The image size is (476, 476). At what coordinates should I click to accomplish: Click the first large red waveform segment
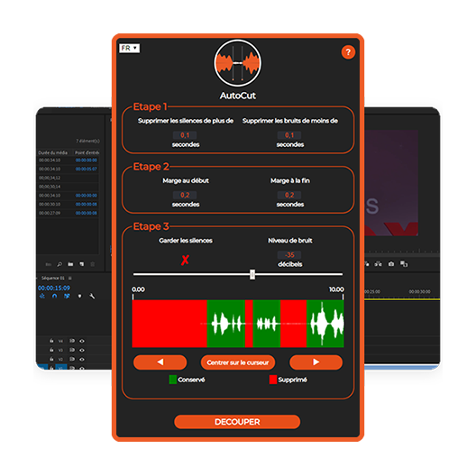pyautogui.click(x=169, y=324)
